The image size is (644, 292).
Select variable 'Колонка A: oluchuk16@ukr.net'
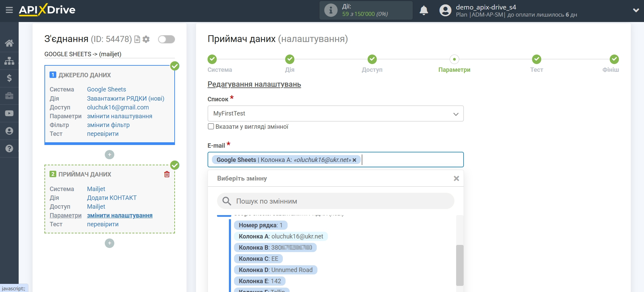click(281, 236)
